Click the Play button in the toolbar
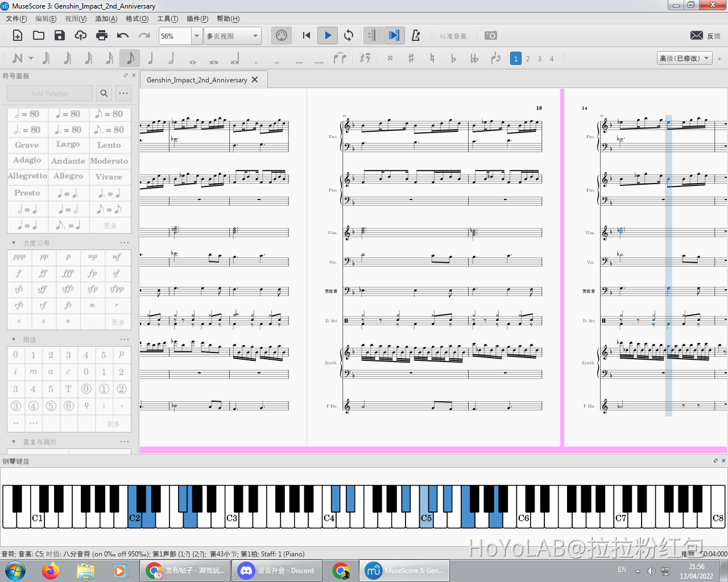 coord(328,35)
